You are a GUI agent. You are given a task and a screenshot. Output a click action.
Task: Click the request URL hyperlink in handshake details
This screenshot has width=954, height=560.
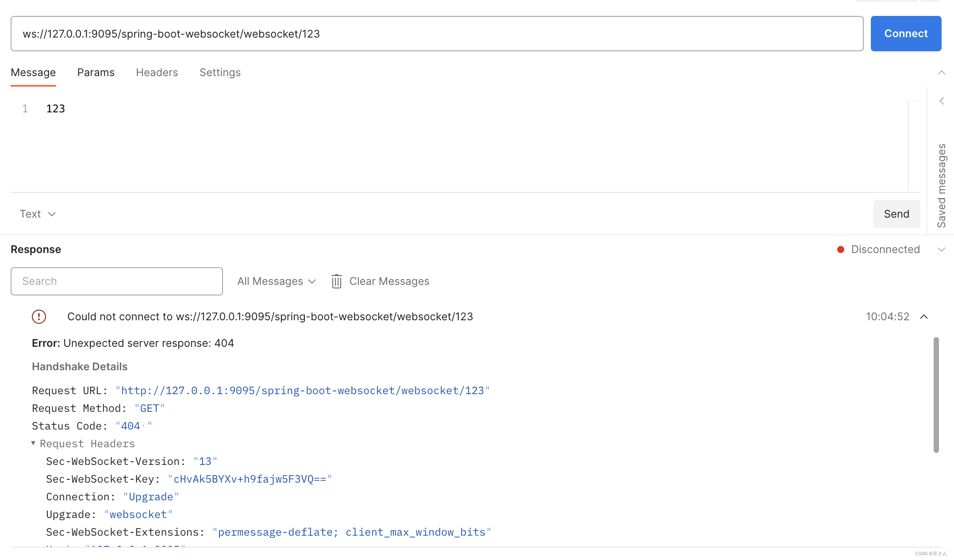click(x=301, y=390)
